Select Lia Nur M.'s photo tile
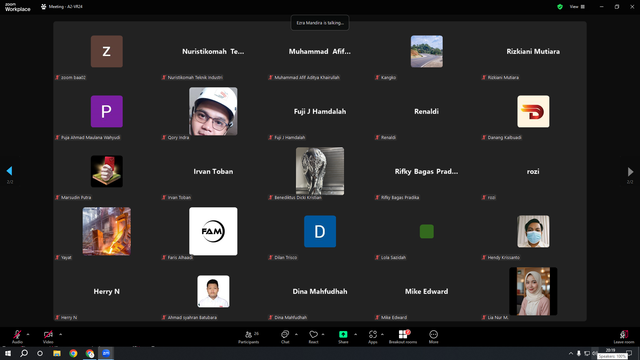640x360 pixels. 533,291
